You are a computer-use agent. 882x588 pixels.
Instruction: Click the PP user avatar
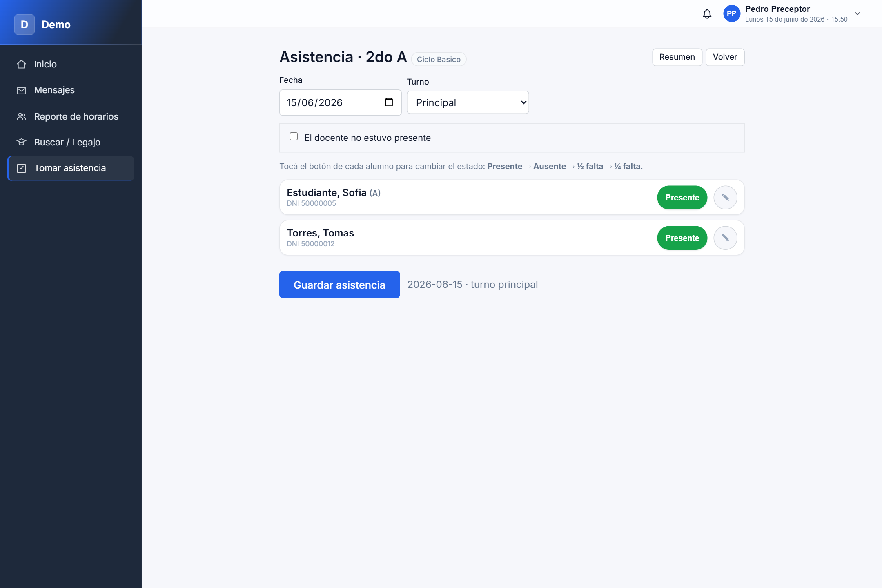[731, 13]
